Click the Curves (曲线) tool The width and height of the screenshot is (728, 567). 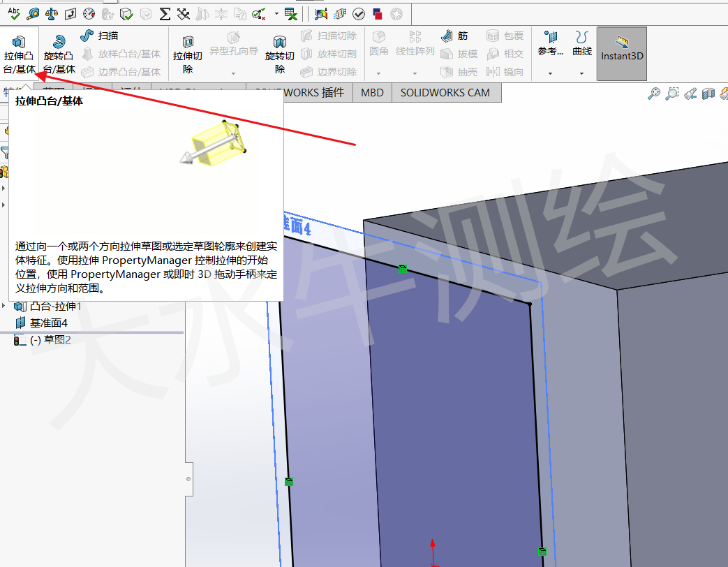pyautogui.click(x=581, y=43)
